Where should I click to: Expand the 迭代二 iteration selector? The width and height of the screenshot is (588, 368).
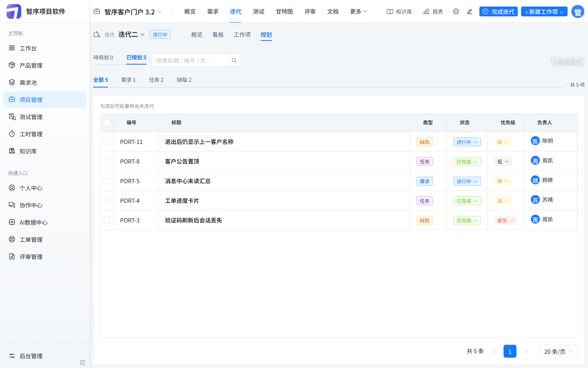pos(131,35)
